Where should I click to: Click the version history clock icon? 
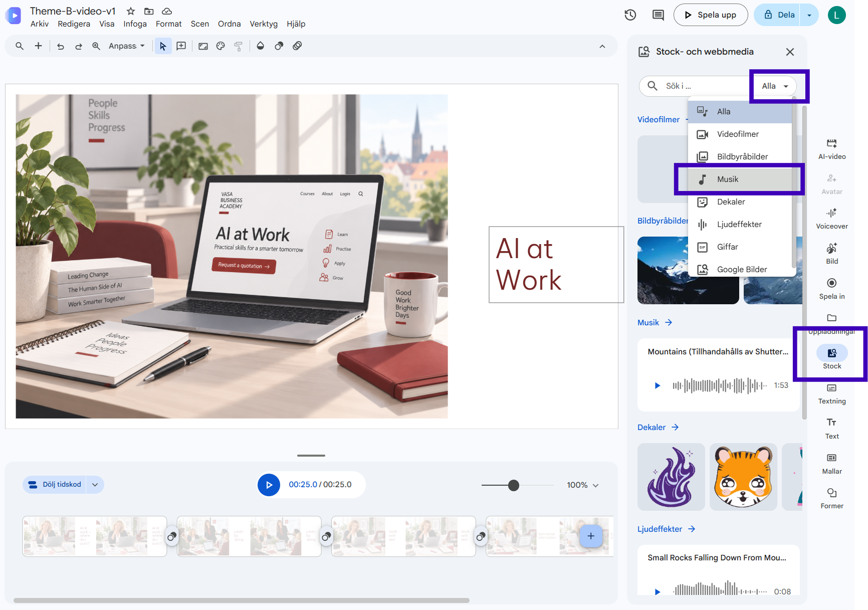click(x=630, y=15)
